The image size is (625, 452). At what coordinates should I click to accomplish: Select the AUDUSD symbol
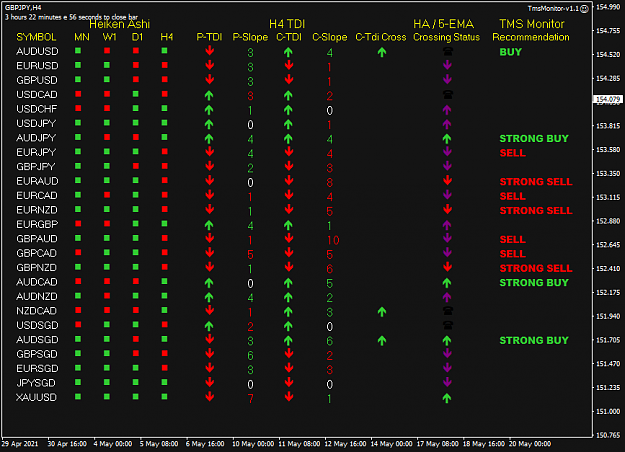(x=37, y=51)
